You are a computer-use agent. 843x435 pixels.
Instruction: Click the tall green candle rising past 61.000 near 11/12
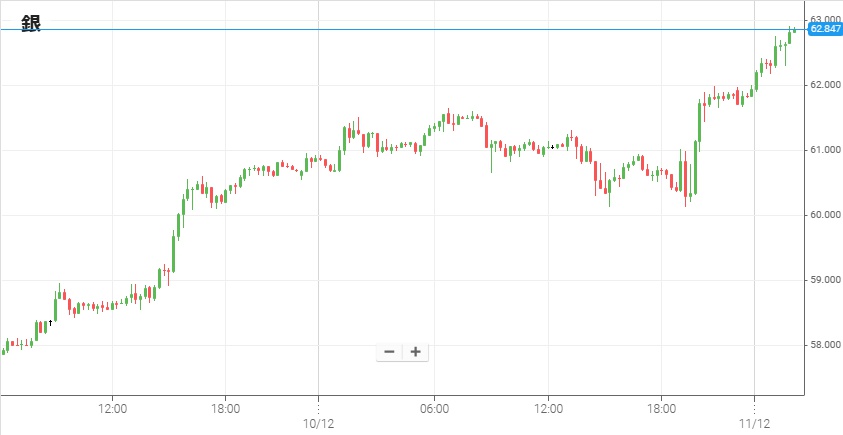697,125
